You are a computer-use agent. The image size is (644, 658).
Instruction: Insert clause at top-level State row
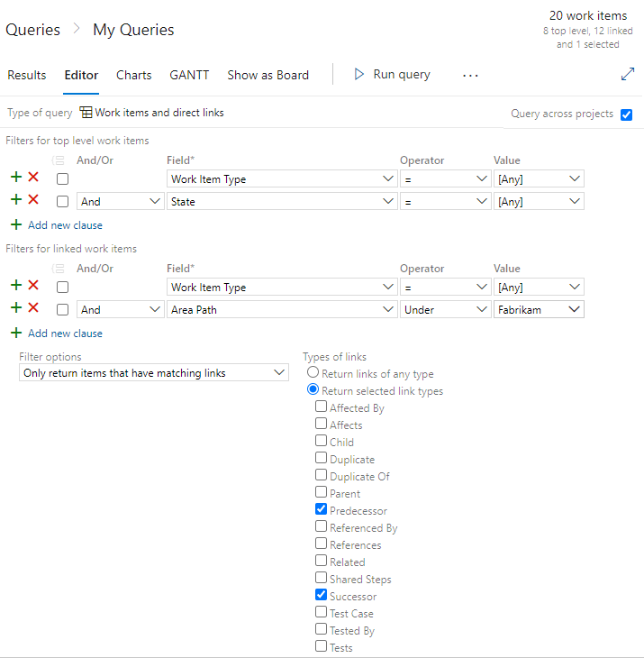click(x=16, y=199)
